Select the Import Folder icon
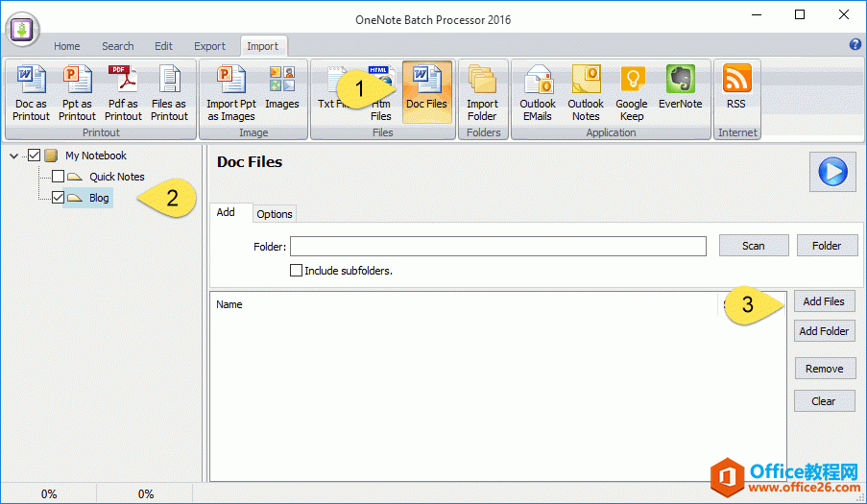867x504 pixels. coord(482,93)
